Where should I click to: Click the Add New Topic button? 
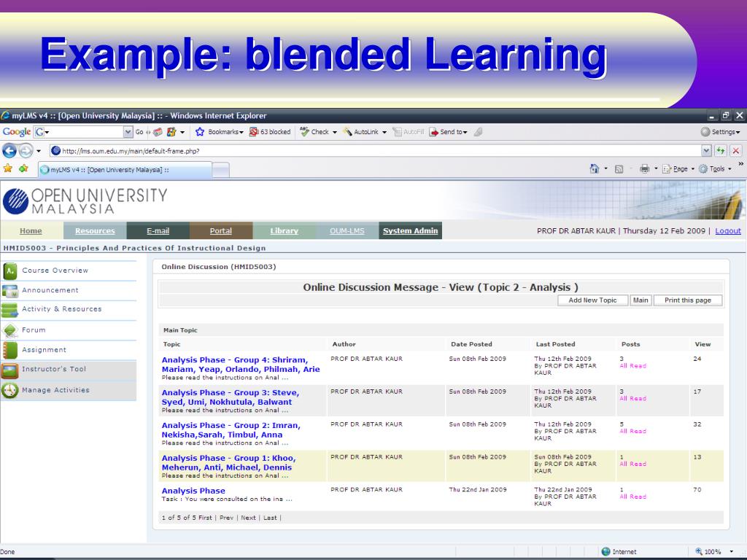point(592,300)
